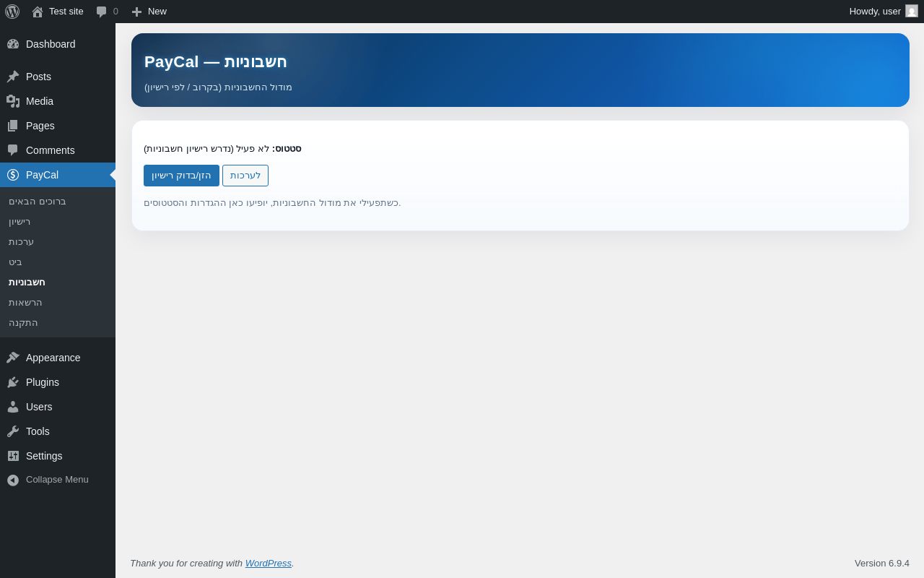Select the Posts pushpin icon
Viewport: 924px width, 578px height.
[13, 77]
